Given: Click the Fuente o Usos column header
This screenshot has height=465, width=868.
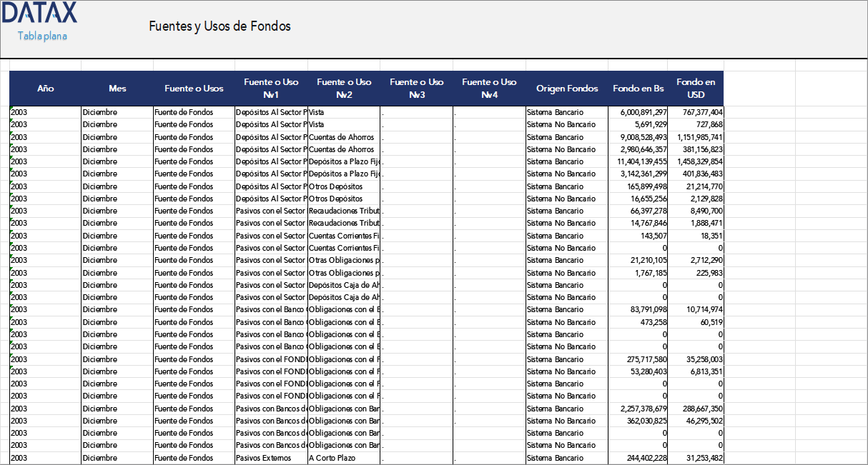Looking at the screenshot, I should pyautogui.click(x=193, y=88).
